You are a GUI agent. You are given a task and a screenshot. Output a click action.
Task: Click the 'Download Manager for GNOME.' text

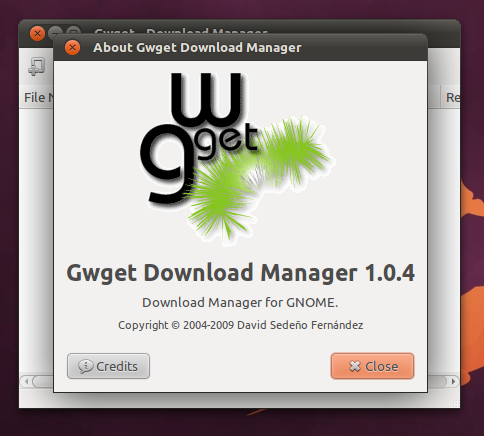click(240, 303)
